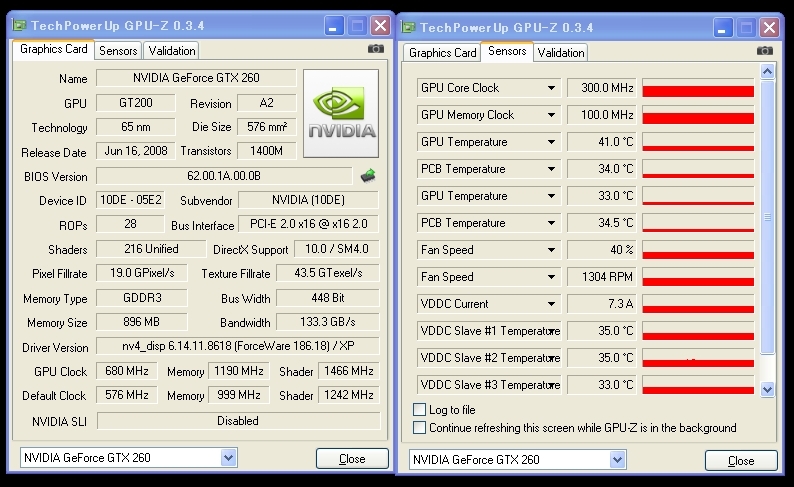Click the Bus Width value 448 Bit

click(x=328, y=298)
